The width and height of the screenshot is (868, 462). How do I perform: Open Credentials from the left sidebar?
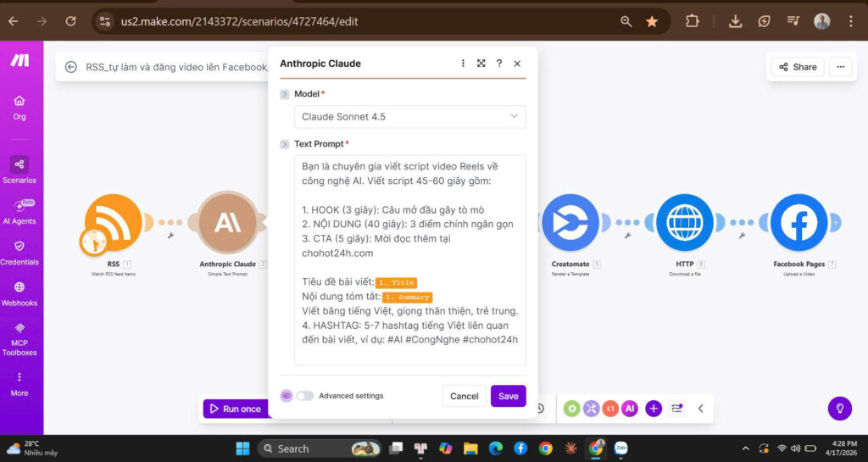(x=19, y=252)
